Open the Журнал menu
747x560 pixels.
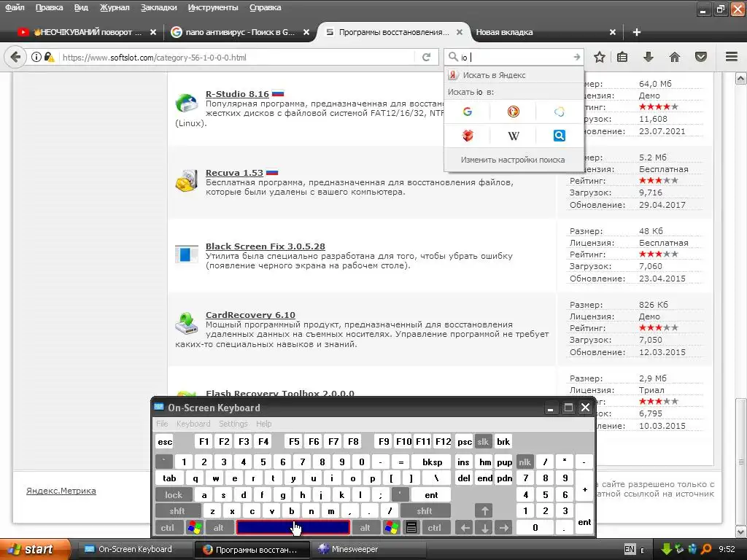point(115,7)
